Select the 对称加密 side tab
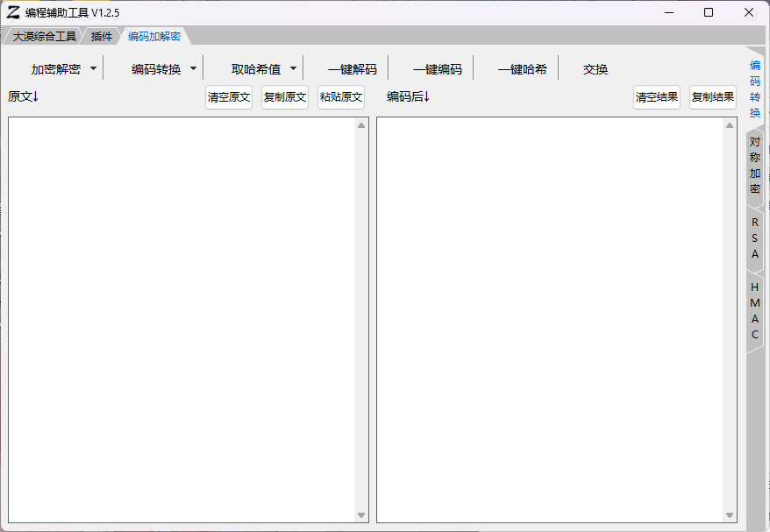This screenshot has width=770, height=532. (x=755, y=165)
